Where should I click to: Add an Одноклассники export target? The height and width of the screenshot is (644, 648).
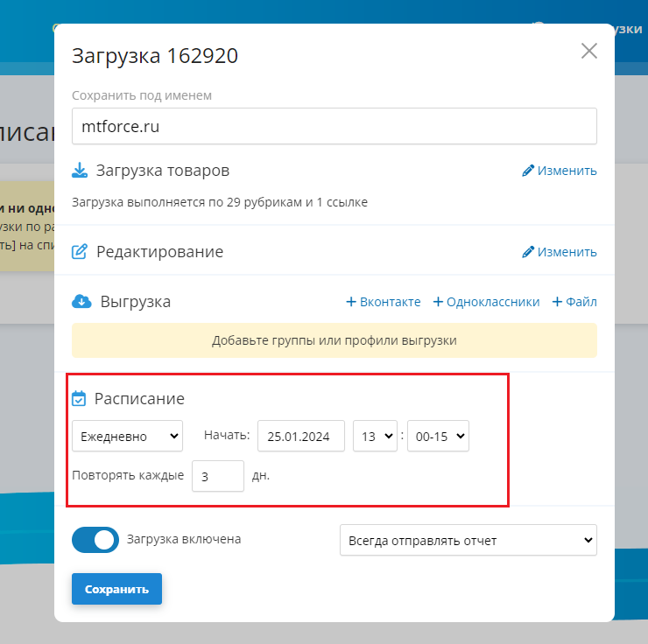[x=486, y=302]
